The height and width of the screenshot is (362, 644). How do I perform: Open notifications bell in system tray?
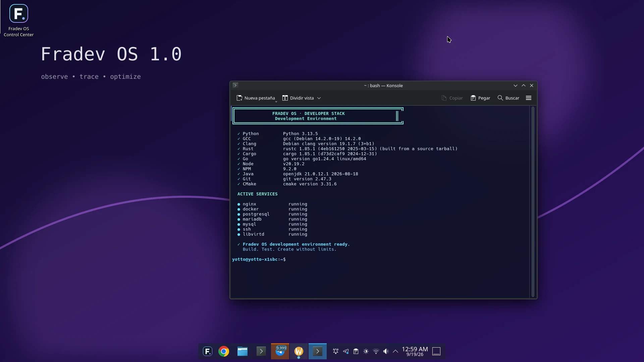click(336, 351)
